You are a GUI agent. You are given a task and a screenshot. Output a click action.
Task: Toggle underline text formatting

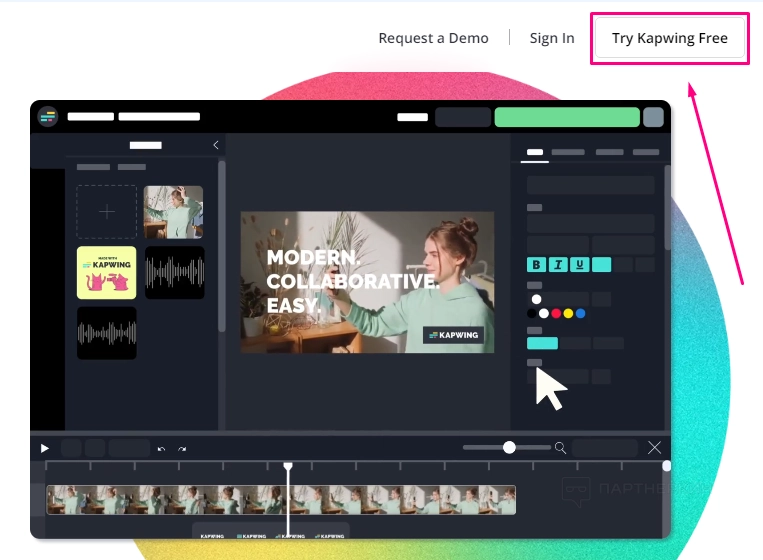(580, 265)
